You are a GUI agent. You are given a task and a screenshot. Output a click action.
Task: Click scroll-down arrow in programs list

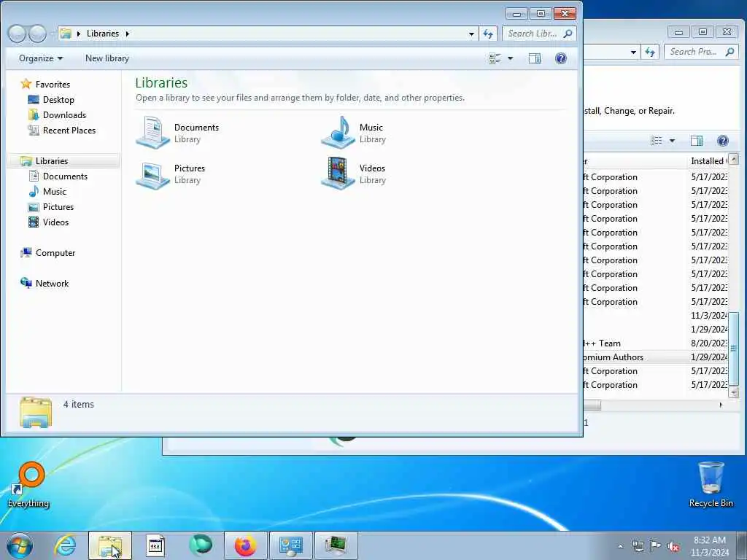pyautogui.click(x=734, y=392)
